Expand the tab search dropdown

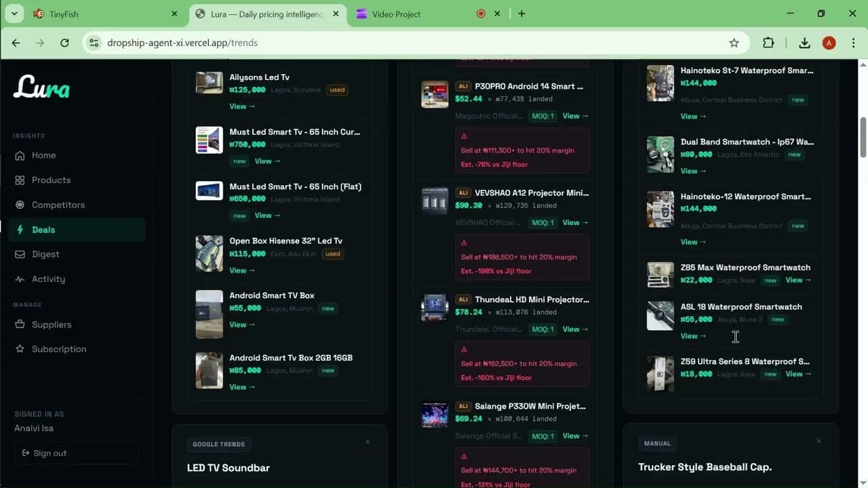tap(14, 14)
